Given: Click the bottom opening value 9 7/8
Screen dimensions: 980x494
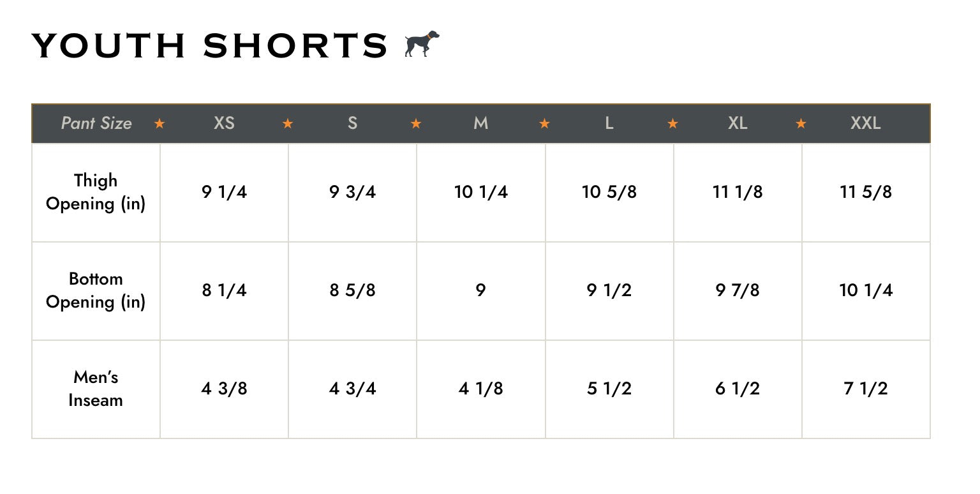Looking at the screenshot, I should tap(738, 290).
